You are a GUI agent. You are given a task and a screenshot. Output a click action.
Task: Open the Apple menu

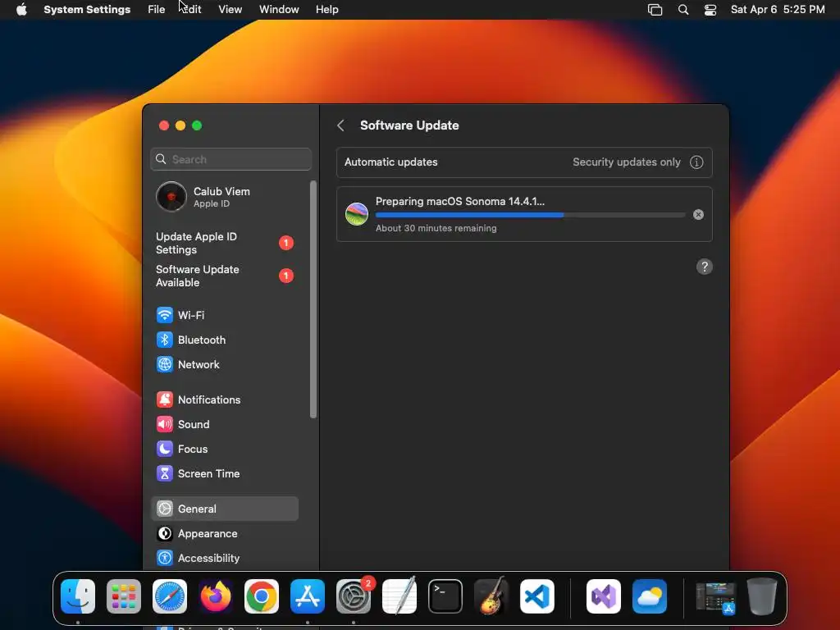coord(21,10)
